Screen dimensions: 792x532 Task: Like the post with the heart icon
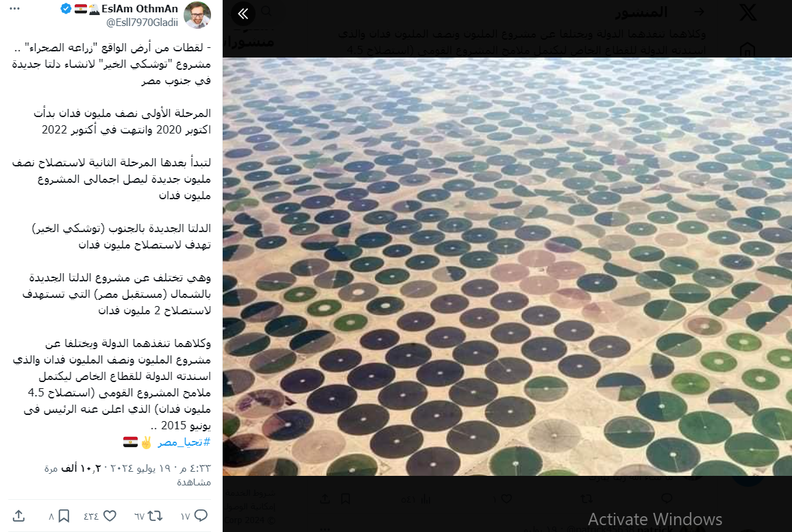(x=110, y=516)
